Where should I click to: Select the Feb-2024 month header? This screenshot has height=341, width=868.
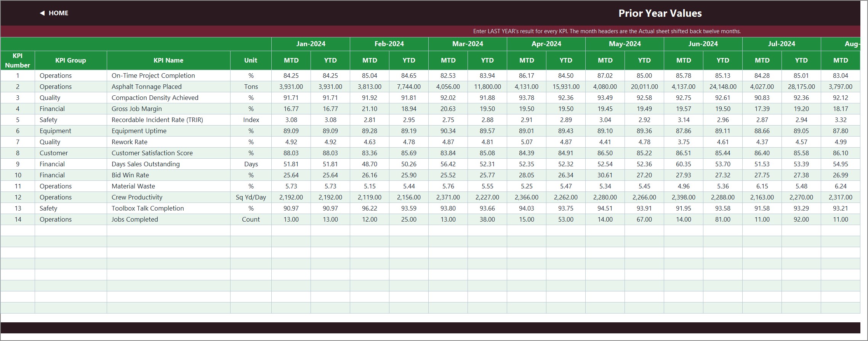tap(389, 44)
